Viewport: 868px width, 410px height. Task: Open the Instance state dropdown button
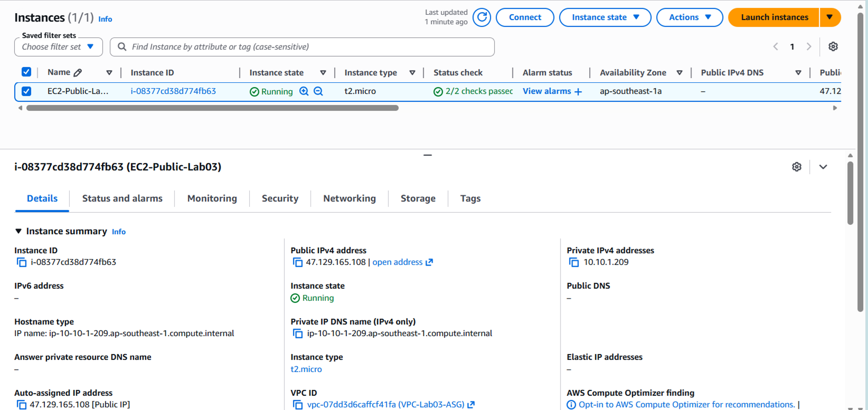(x=605, y=17)
